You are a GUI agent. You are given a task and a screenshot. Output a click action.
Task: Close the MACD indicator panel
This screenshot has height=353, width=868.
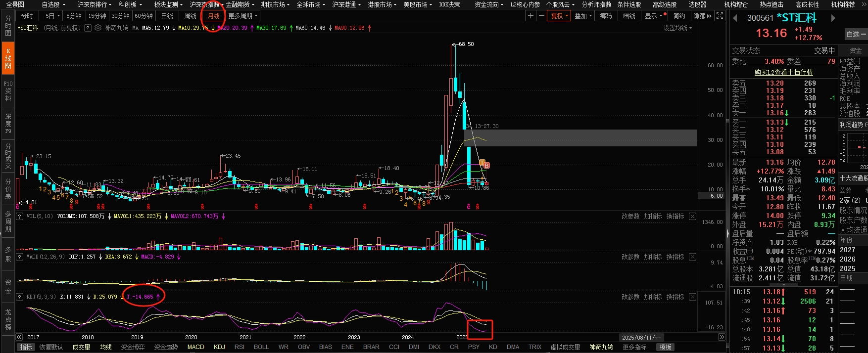click(692, 257)
